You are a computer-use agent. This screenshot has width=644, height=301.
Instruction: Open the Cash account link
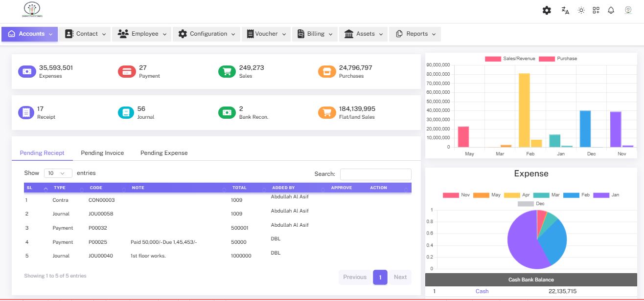coord(482,291)
